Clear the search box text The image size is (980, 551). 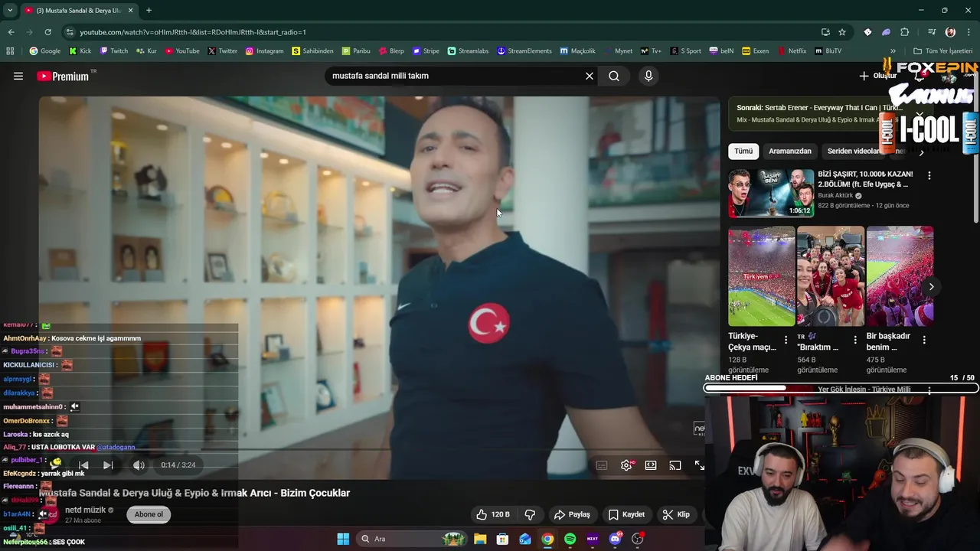coord(590,76)
